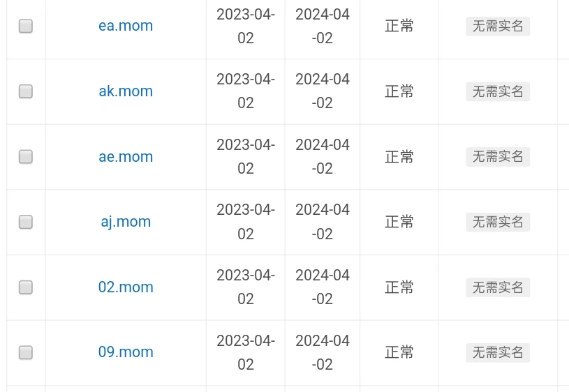Screen dimensions: 569x392
Task: Open the 02.mom domain link
Action: tap(126, 287)
